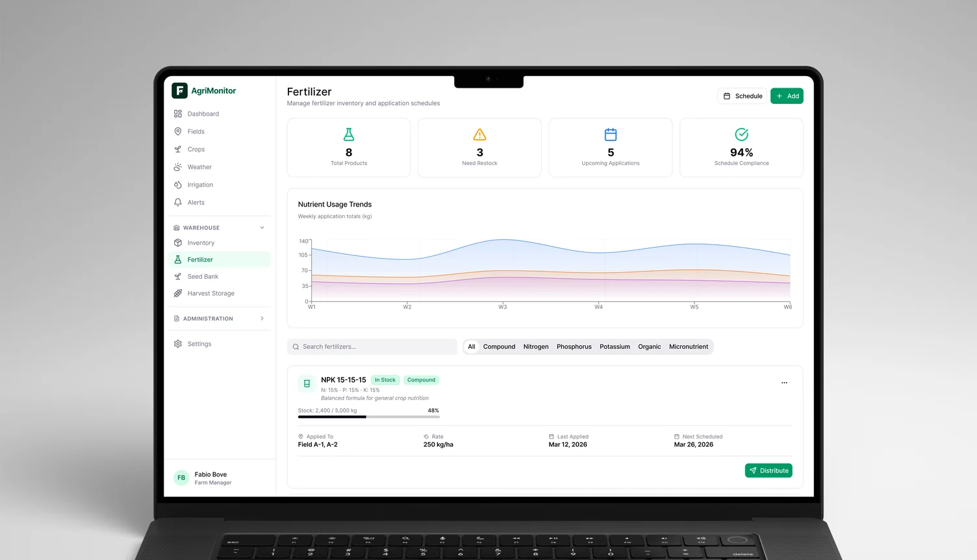977x560 pixels.
Task: Click the FB avatar circle
Action: click(181, 478)
